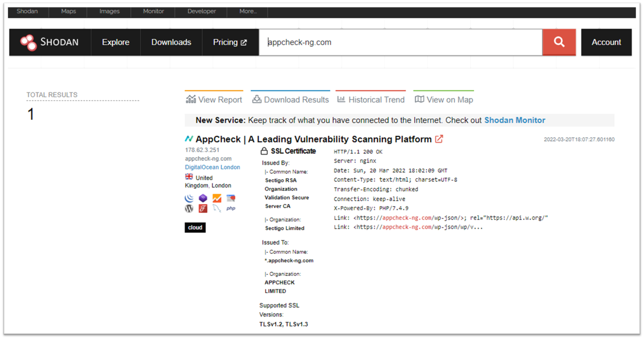Go to the Monitor top bar item
The image size is (644, 339).
point(153,12)
